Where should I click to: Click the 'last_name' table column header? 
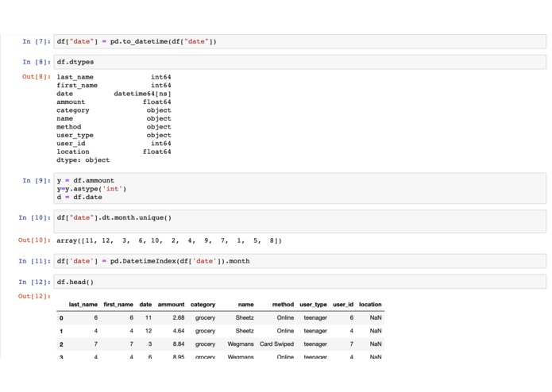tap(83, 305)
